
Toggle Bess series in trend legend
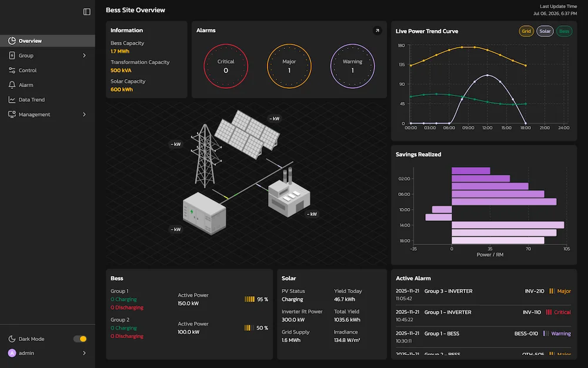[x=564, y=31]
